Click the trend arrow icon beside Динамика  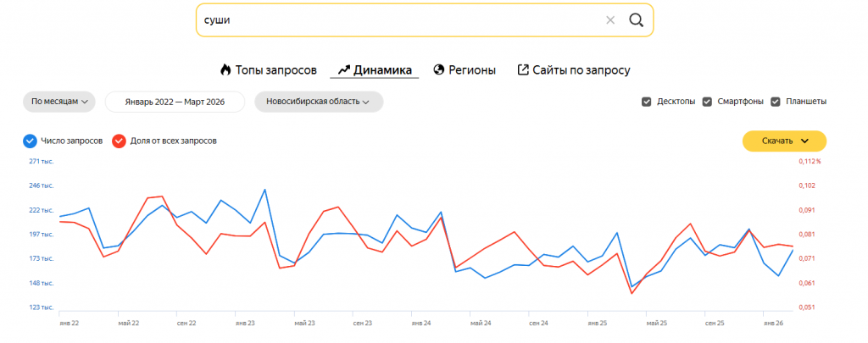click(344, 69)
